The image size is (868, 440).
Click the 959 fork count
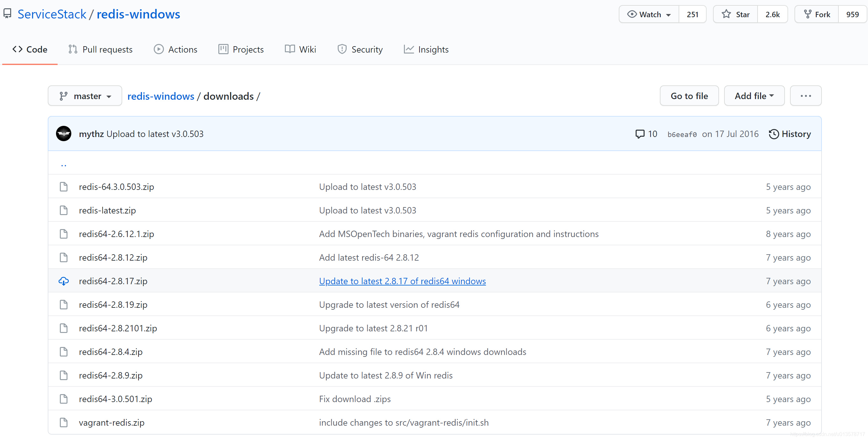(852, 14)
